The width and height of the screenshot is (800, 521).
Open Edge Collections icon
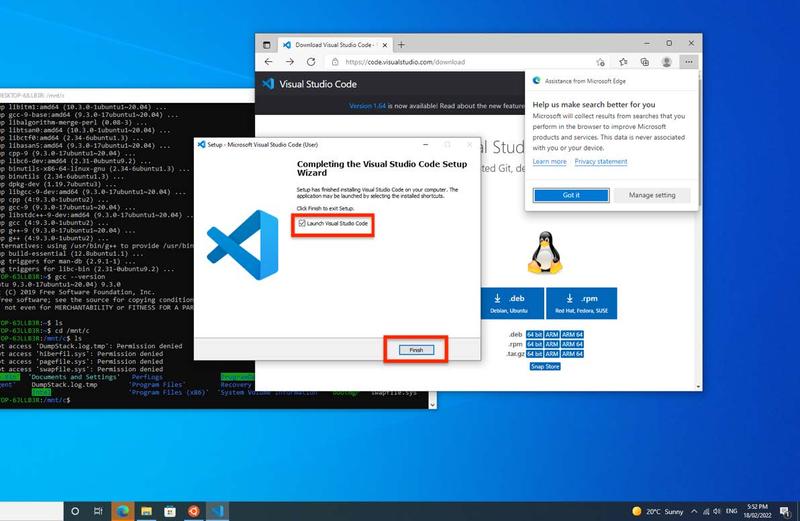click(x=645, y=62)
